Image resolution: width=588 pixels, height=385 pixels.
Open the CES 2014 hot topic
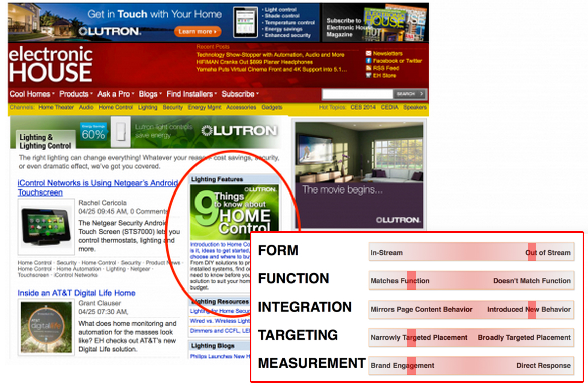[363, 107]
